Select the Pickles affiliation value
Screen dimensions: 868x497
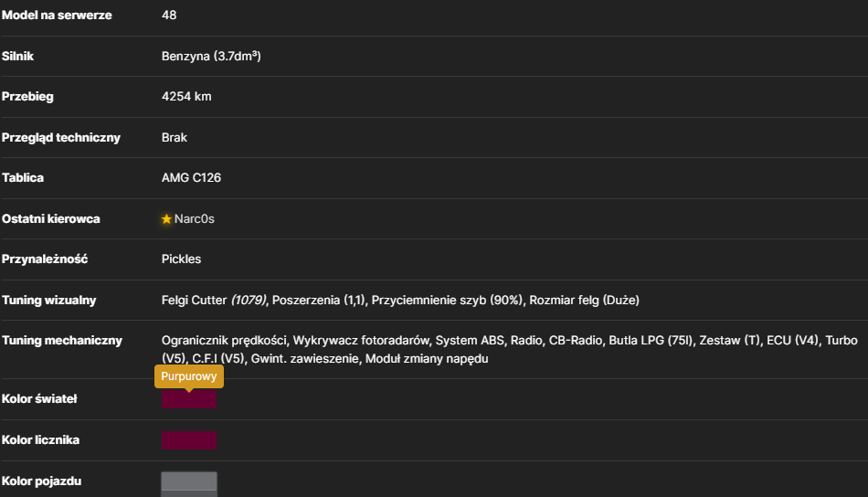click(181, 259)
